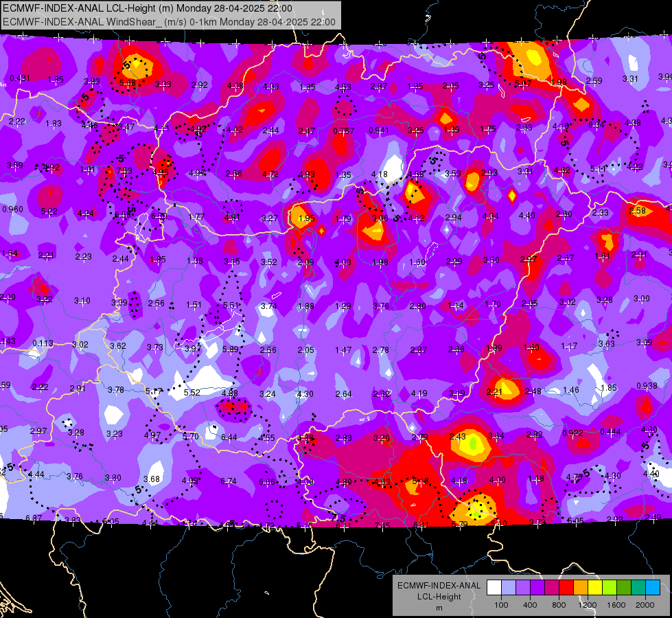Click the blue legend color swatch
The height and width of the screenshot is (618, 672).
[x=653, y=588]
